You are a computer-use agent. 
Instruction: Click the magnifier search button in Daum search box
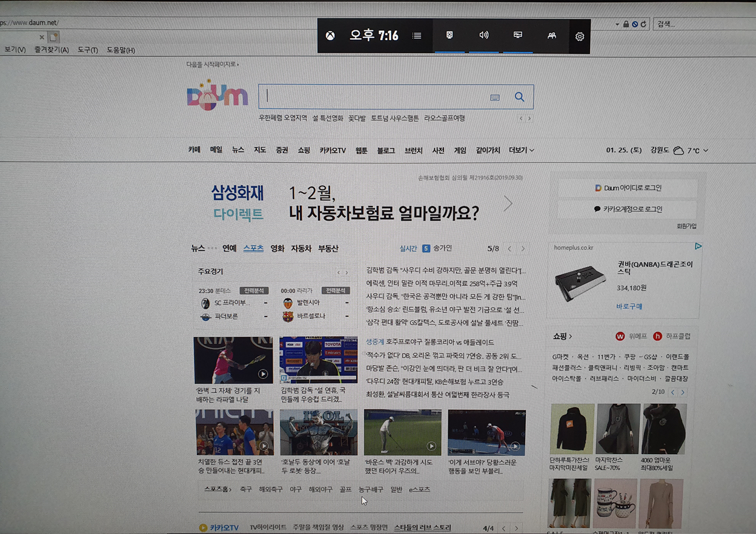tap(519, 97)
